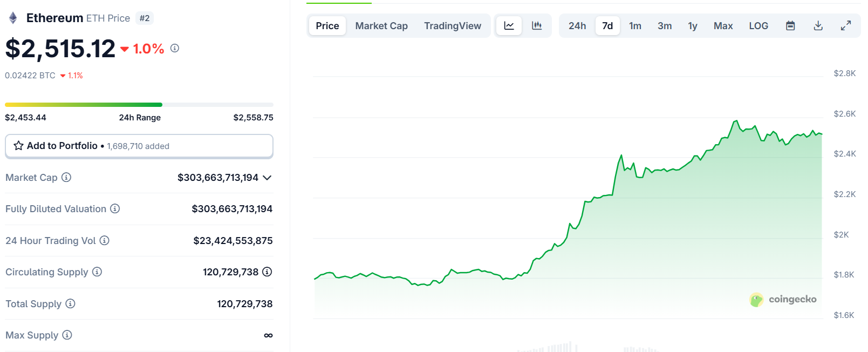Set chart range to 3m

pos(665,25)
